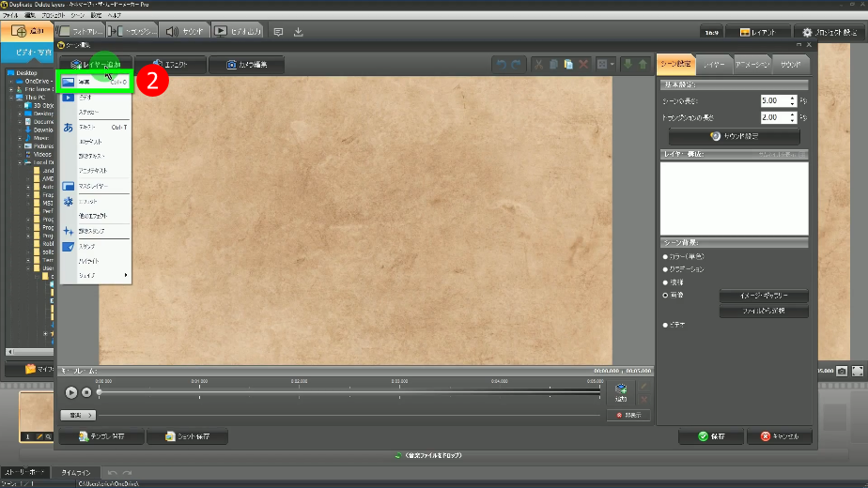Move layer up with green up arrow
This screenshot has width=868, height=488.
(643, 65)
